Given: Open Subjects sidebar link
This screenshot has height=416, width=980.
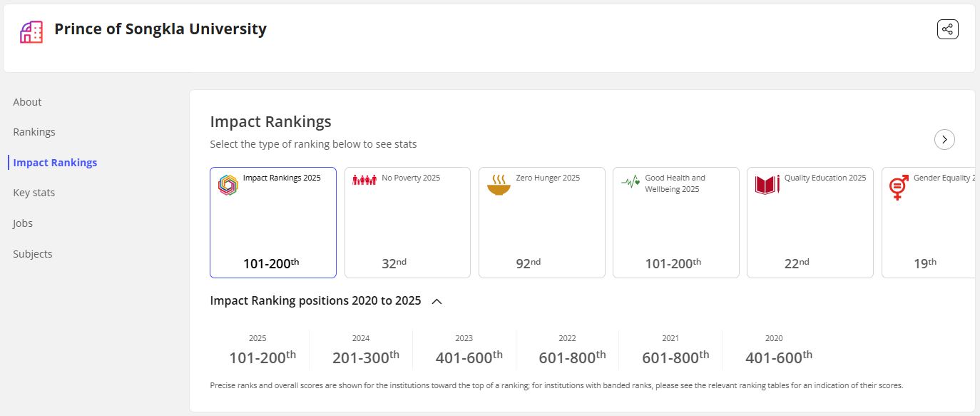Looking at the screenshot, I should (33, 254).
